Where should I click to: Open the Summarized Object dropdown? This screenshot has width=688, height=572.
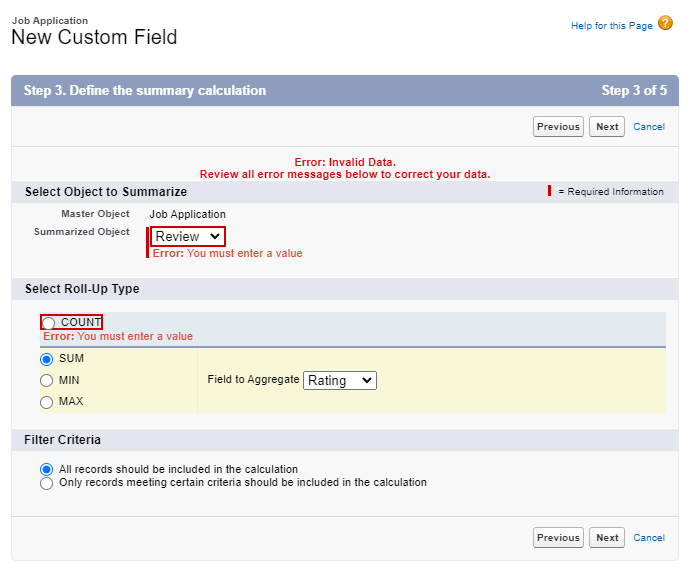point(188,237)
